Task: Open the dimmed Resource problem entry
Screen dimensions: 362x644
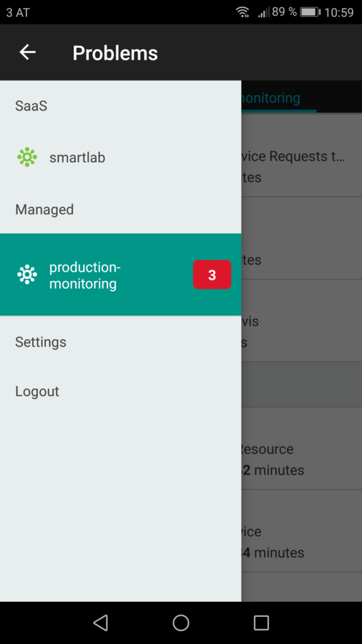Action: (x=302, y=459)
